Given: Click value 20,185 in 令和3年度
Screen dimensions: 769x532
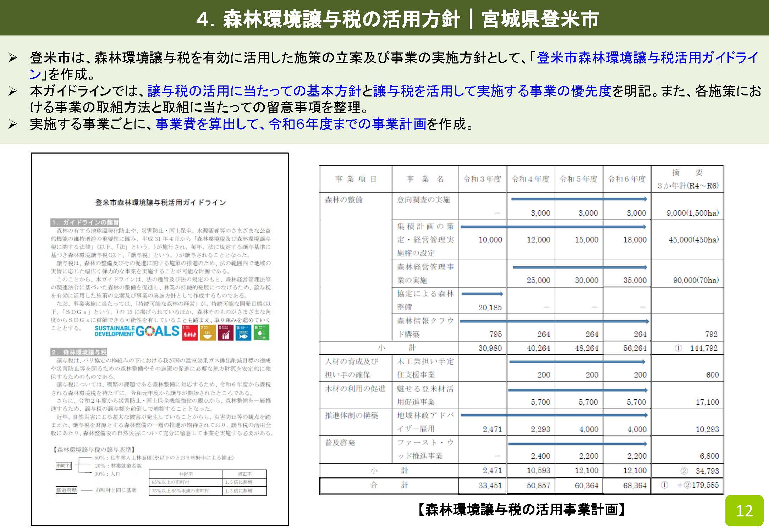Looking at the screenshot, I should point(490,307).
